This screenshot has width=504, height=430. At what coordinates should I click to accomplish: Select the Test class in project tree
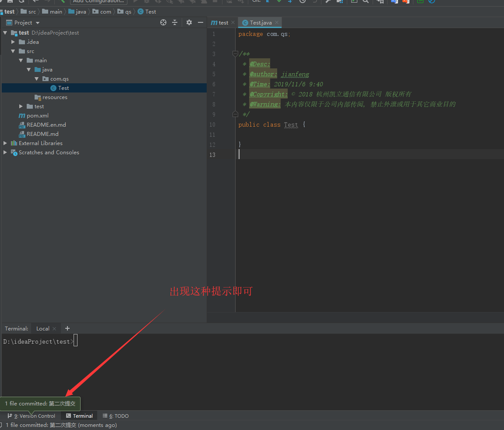coord(104,88)
